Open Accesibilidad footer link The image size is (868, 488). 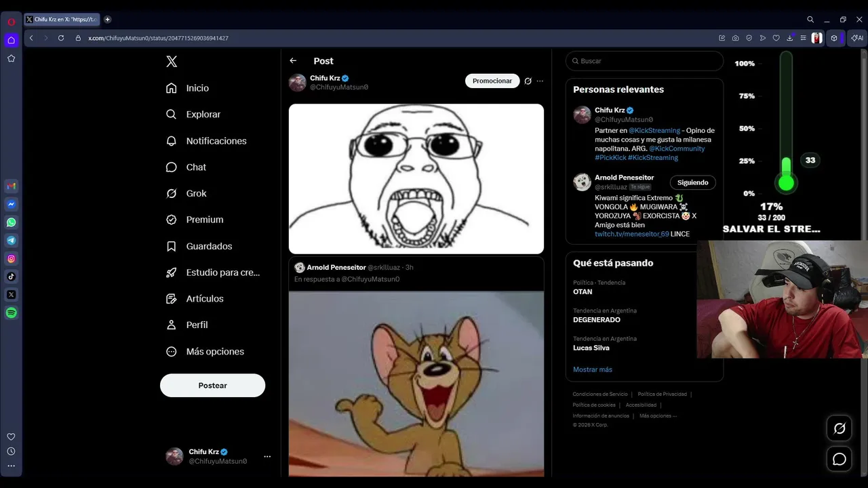[x=641, y=405]
